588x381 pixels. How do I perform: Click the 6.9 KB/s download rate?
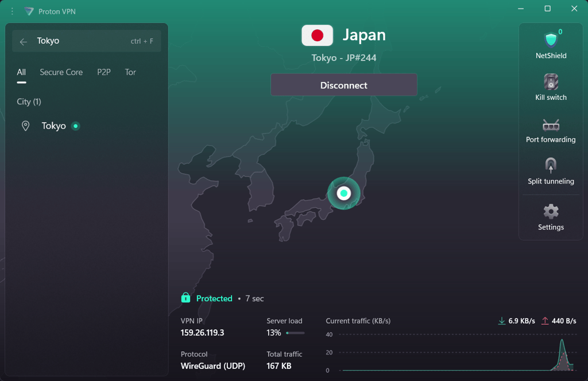tap(521, 321)
